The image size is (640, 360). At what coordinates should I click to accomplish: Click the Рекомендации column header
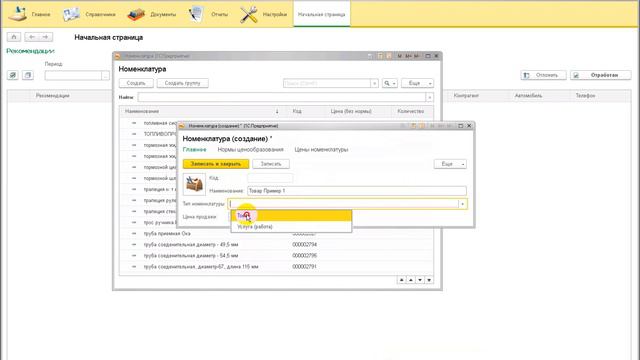(53, 96)
